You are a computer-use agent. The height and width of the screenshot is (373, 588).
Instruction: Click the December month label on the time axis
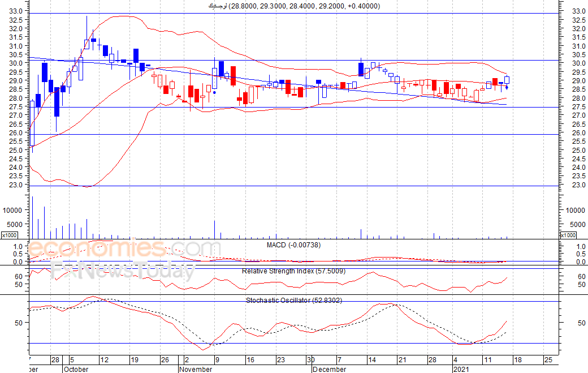330,369
